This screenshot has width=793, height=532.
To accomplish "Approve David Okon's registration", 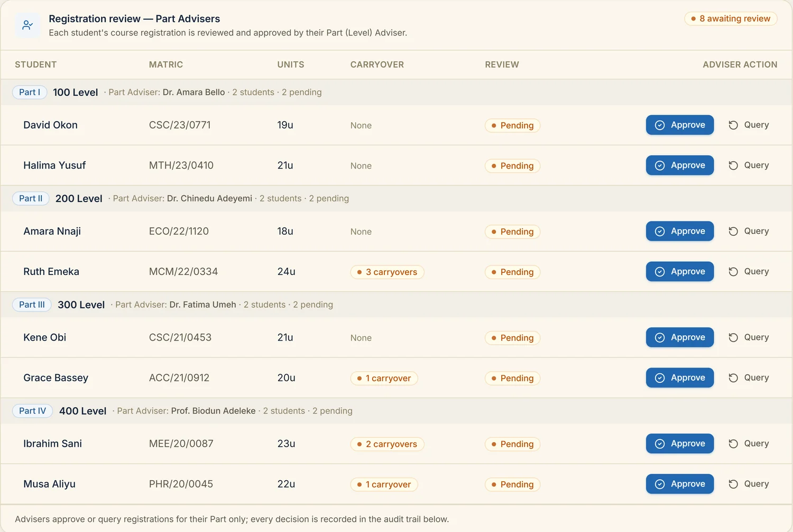I will click(680, 125).
